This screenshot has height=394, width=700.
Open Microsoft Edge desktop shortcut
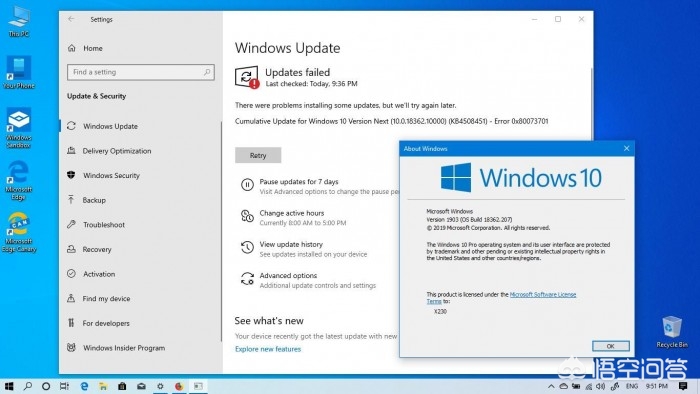click(x=18, y=180)
